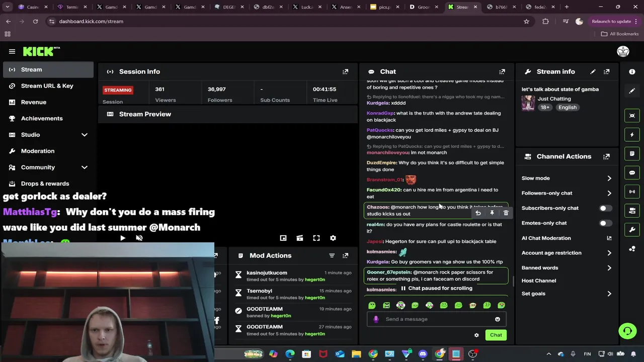
Task: Click the Chat paused for scrolling banner
Action: (x=437, y=289)
